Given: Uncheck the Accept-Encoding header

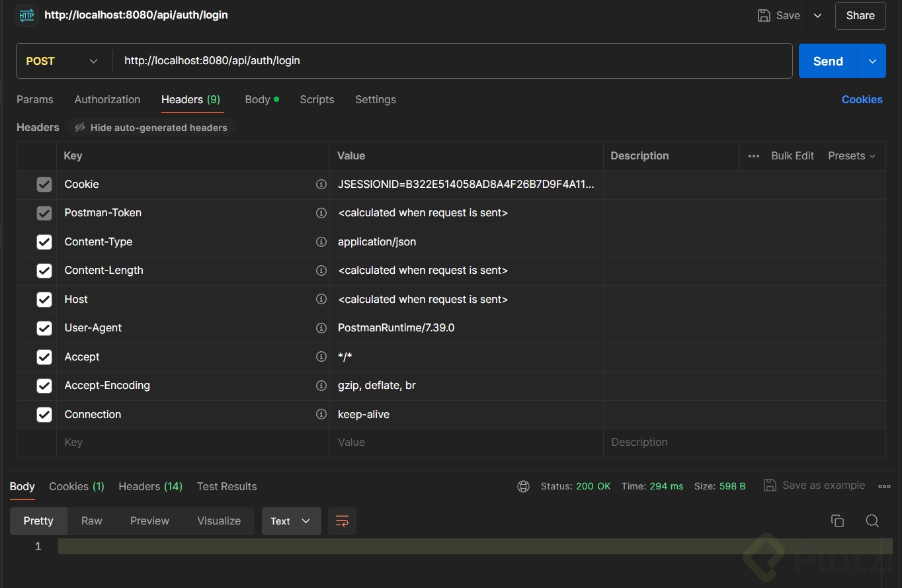Looking at the screenshot, I should pyautogui.click(x=44, y=386).
